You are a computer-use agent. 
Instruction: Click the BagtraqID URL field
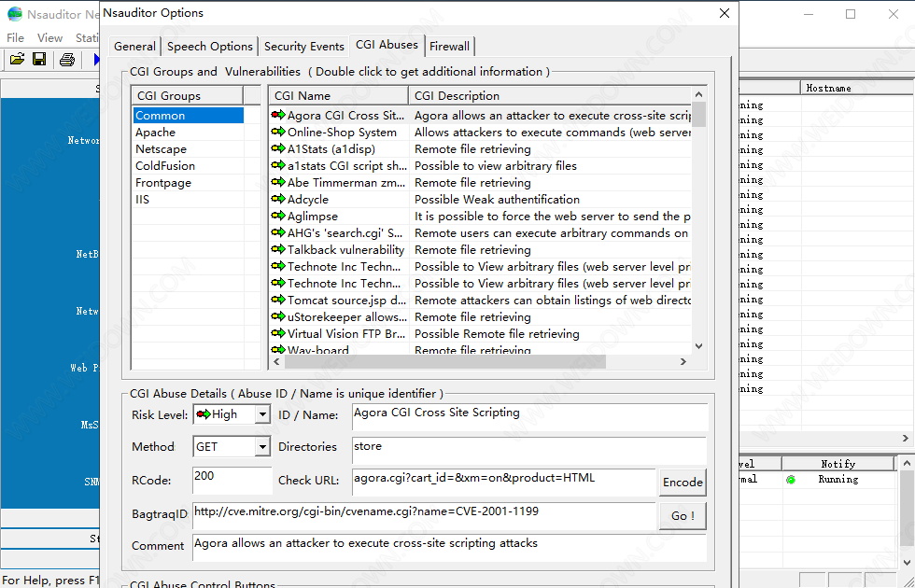pos(424,516)
